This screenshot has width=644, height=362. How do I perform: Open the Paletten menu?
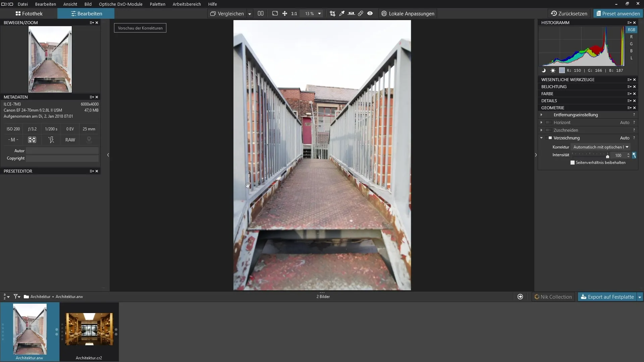point(158,4)
